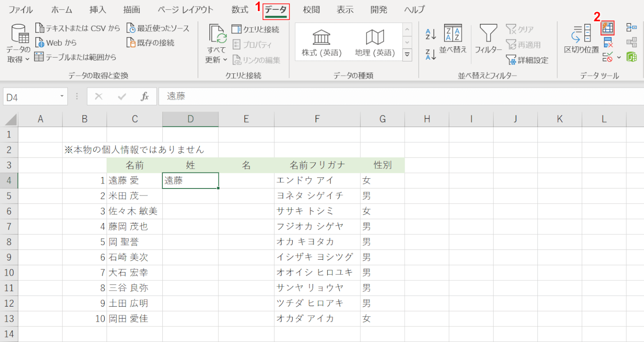Image resolution: width=644 pixels, height=342 pixels.
Task: Select the 株式 (英語) data type
Action: click(x=322, y=42)
